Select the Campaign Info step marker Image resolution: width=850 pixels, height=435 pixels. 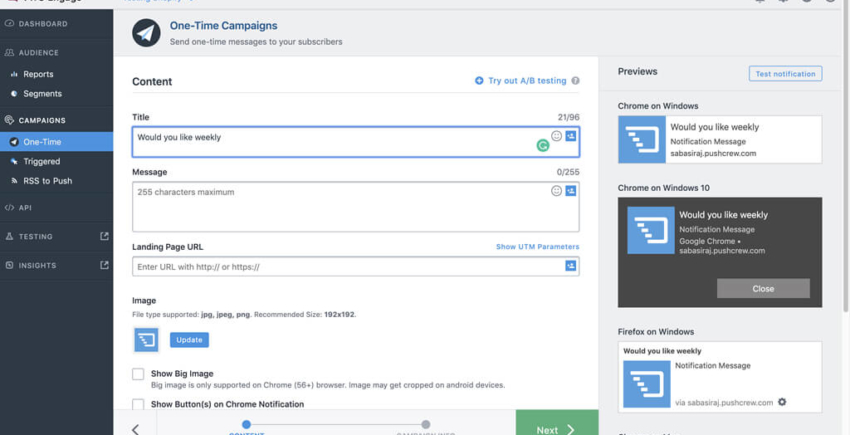[x=426, y=424]
